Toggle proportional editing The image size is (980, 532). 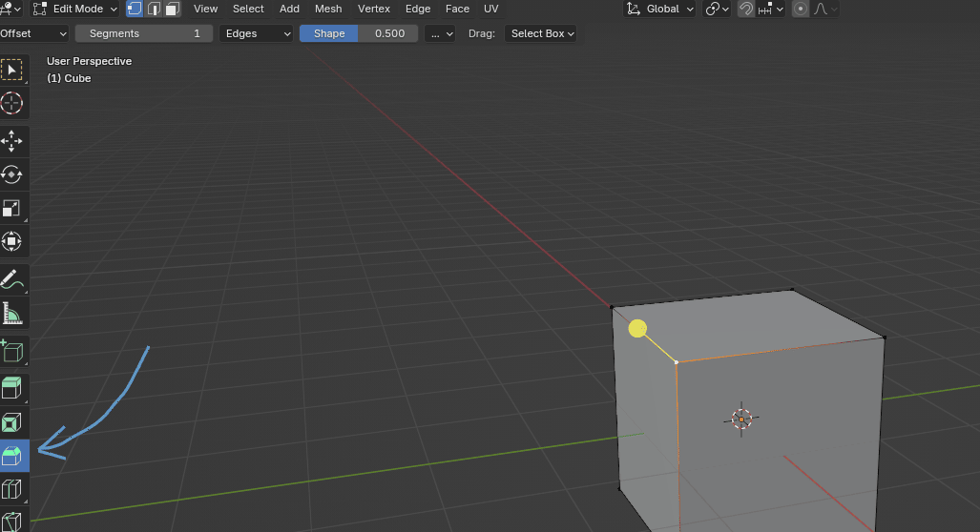(x=800, y=9)
